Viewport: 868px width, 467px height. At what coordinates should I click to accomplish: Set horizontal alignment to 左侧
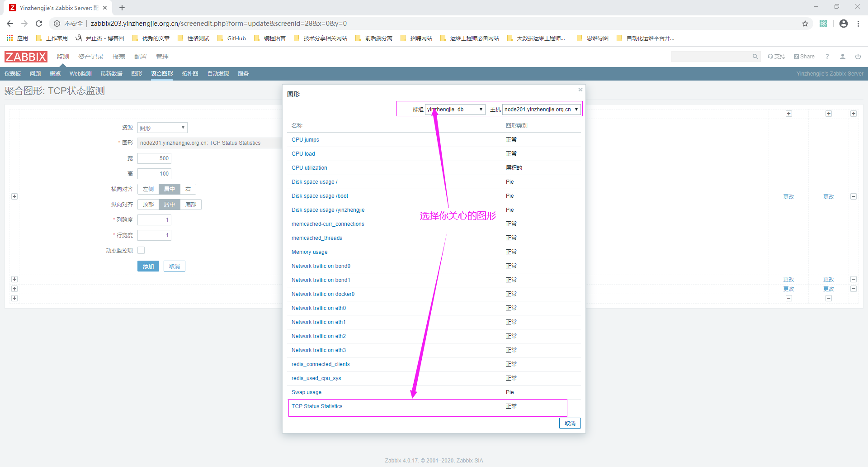click(148, 189)
